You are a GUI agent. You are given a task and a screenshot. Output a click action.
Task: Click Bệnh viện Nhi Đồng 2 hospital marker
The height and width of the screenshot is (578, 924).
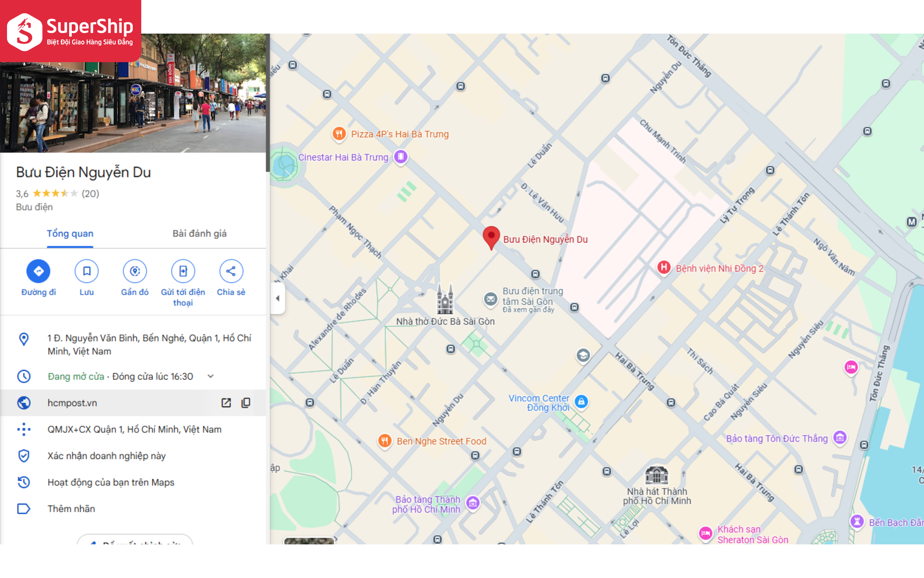point(664,267)
